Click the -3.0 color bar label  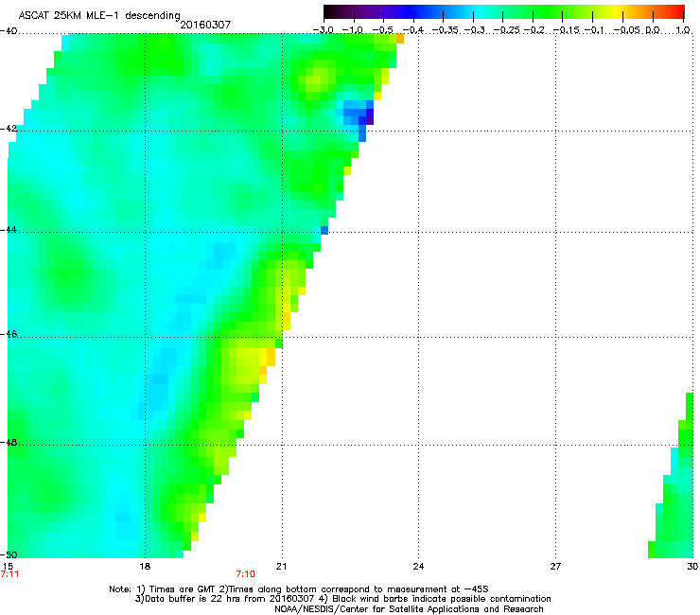click(x=324, y=30)
